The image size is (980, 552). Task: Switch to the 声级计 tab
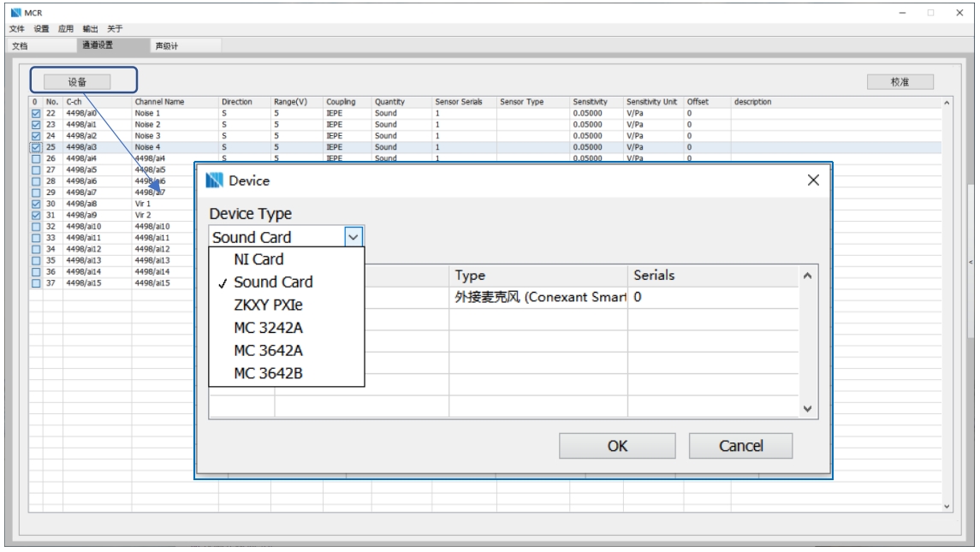click(167, 45)
